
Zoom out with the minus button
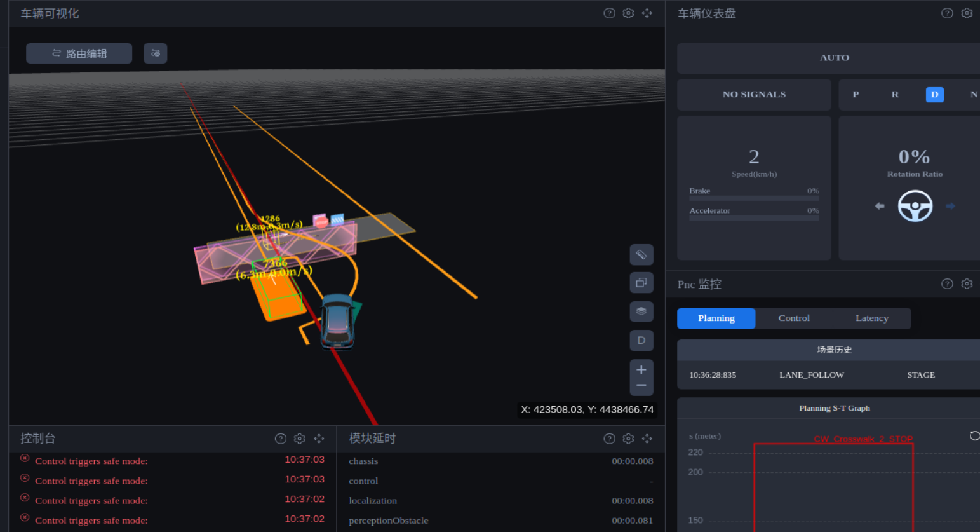pos(641,386)
